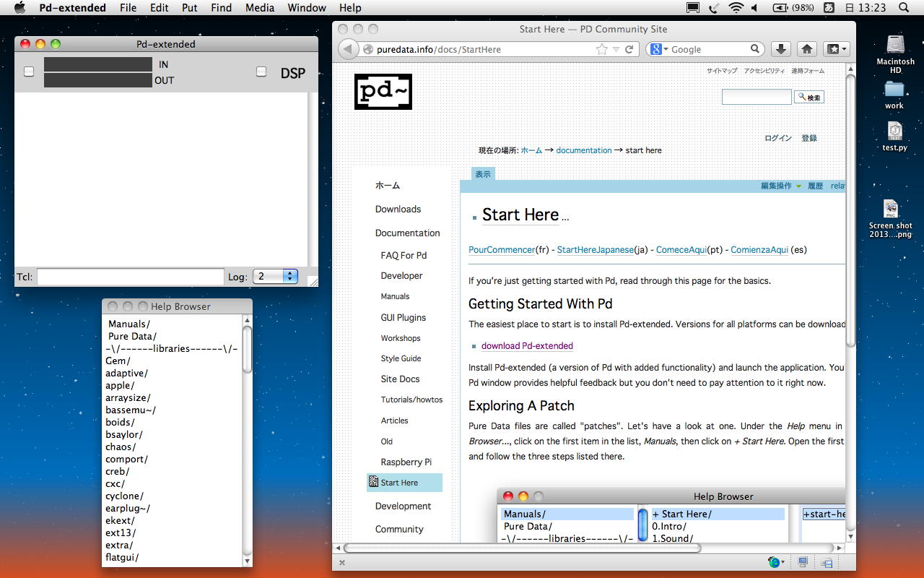Open Raspberry Pi in the site sidebar

(x=406, y=462)
